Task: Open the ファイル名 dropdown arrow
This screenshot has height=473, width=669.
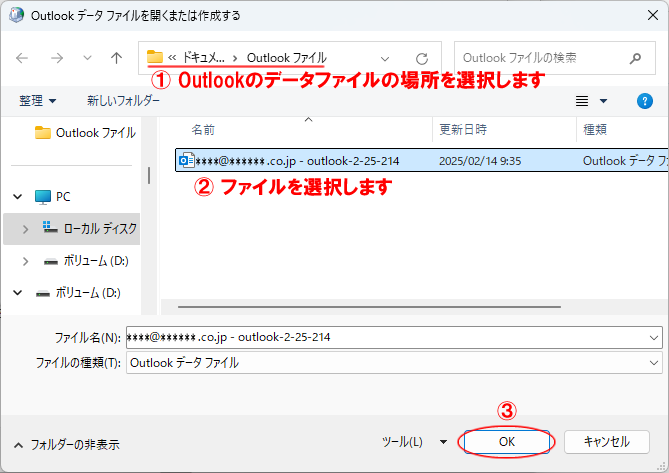Action: coord(654,338)
